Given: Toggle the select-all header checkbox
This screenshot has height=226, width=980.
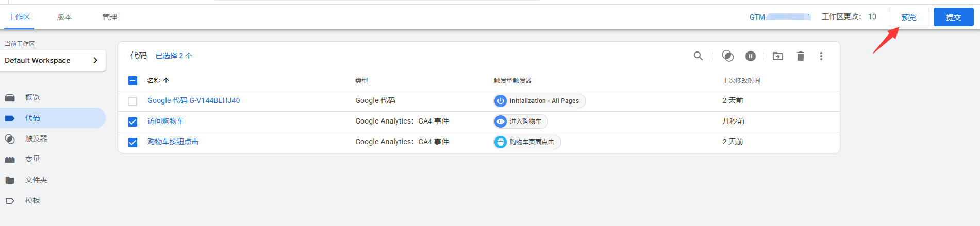Looking at the screenshot, I should pyautogui.click(x=132, y=81).
